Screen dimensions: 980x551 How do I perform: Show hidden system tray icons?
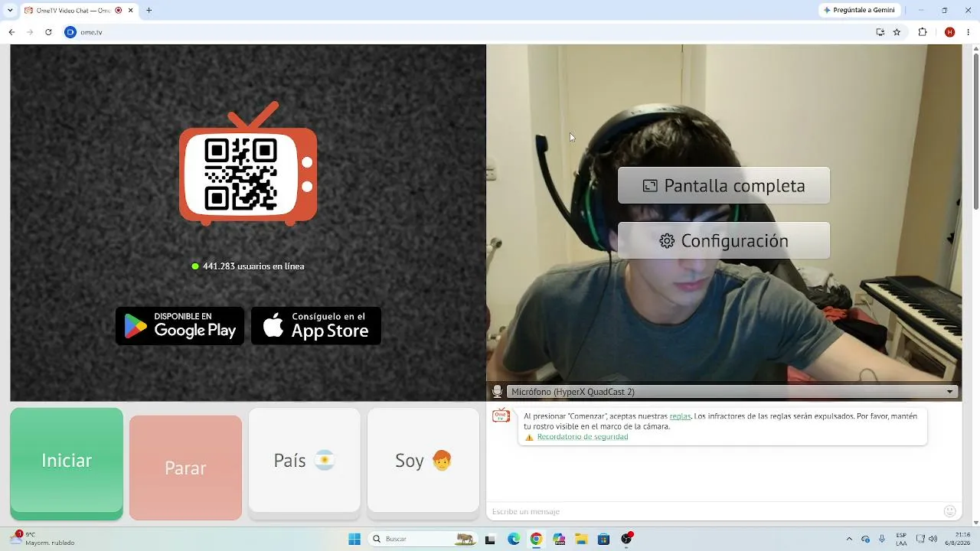pyautogui.click(x=848, y=539)
